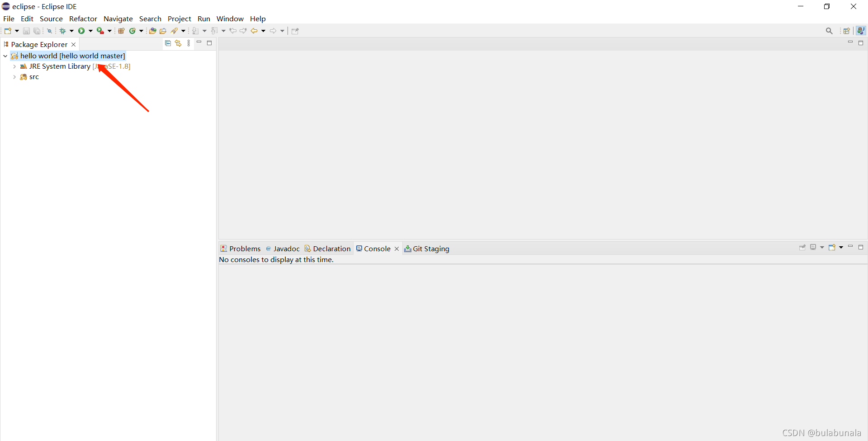This screenshot has width=868, height=441.
Task: Switch to the Git Staging tab
Action: coord(427,249)
